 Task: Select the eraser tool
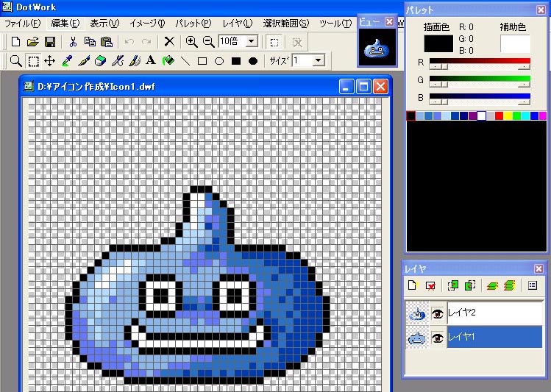click(101, 61)
